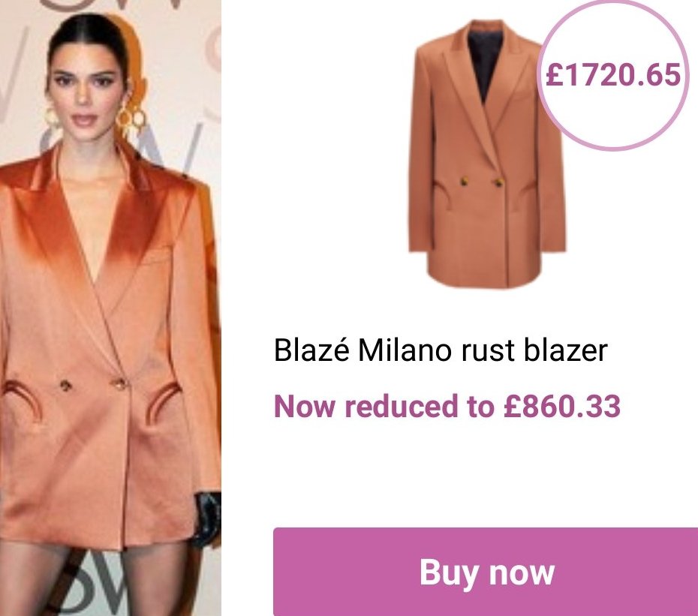Open the rust blazer product thumbnail

click(x=486, y=154)
